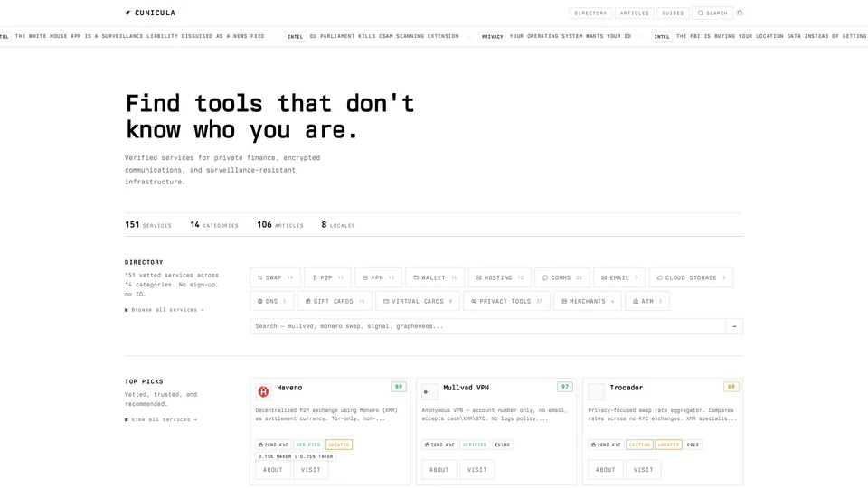This screenshot has height=488, width=868.
Task: Open the Email category chip
Action: (619, 277)
